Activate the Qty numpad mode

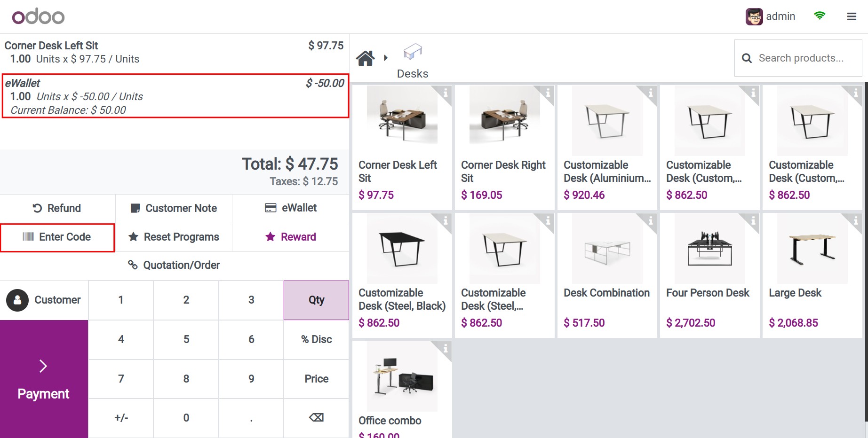[x=316, y=300]
